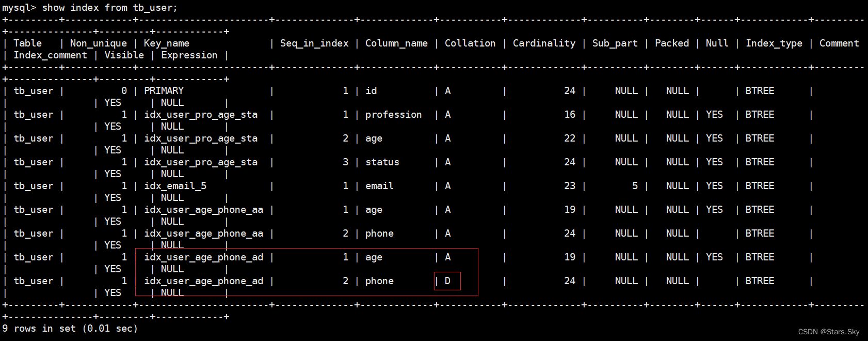Select the 'email' column name value
868x341 pixels.
[x=379, y=186]
